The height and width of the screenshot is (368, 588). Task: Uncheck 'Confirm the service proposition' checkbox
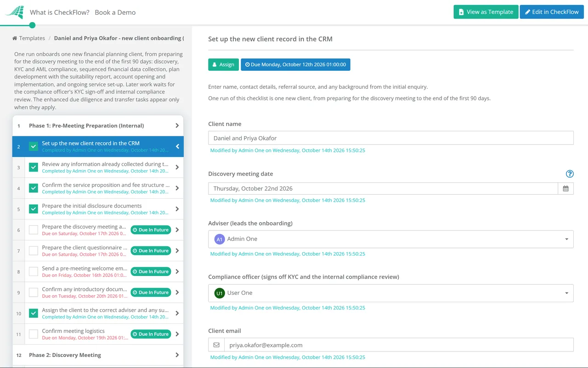click(x=34, y=188)
